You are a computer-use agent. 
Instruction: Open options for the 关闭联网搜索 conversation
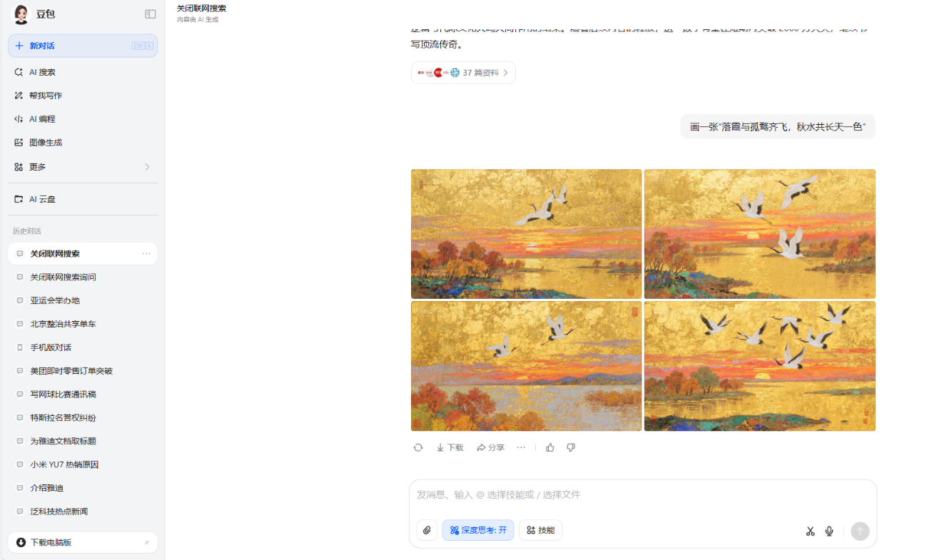tap(146, 253)
